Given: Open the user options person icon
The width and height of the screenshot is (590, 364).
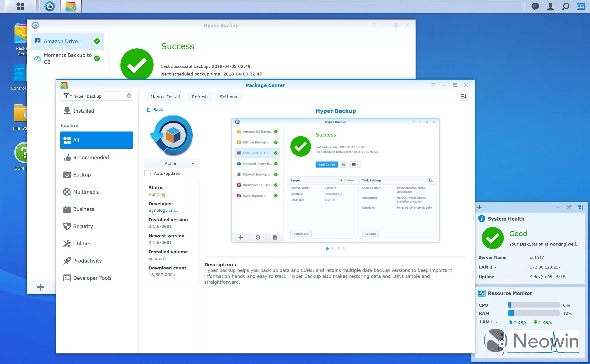Looking at the screenshot, I should click(550, 6).
